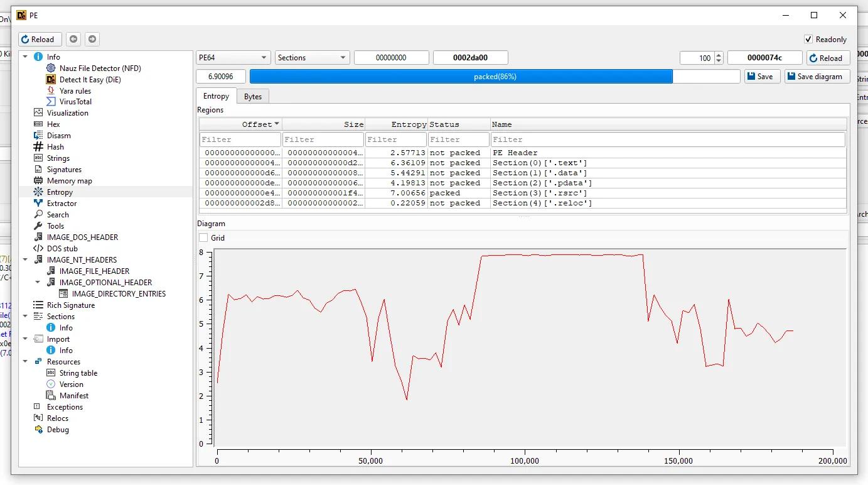
Task: Collapse the IMAGE_NT_HEADERS tree node
Action: click(26, 260)
